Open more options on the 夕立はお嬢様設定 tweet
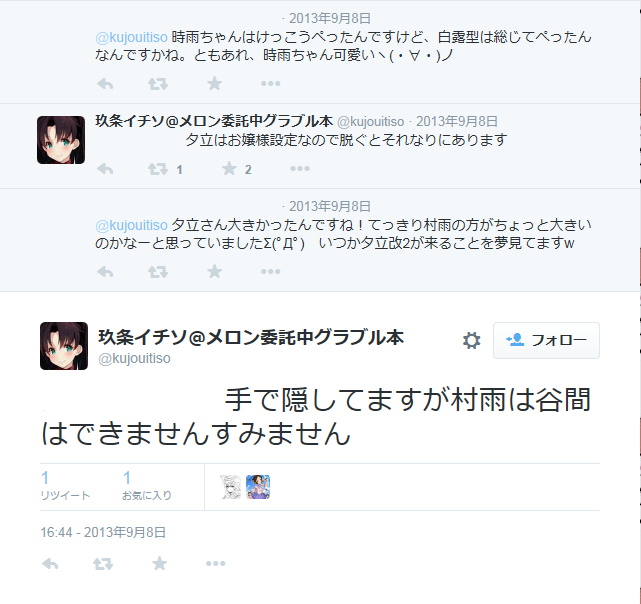The image size is (641, 604). (x=300, y=168)
